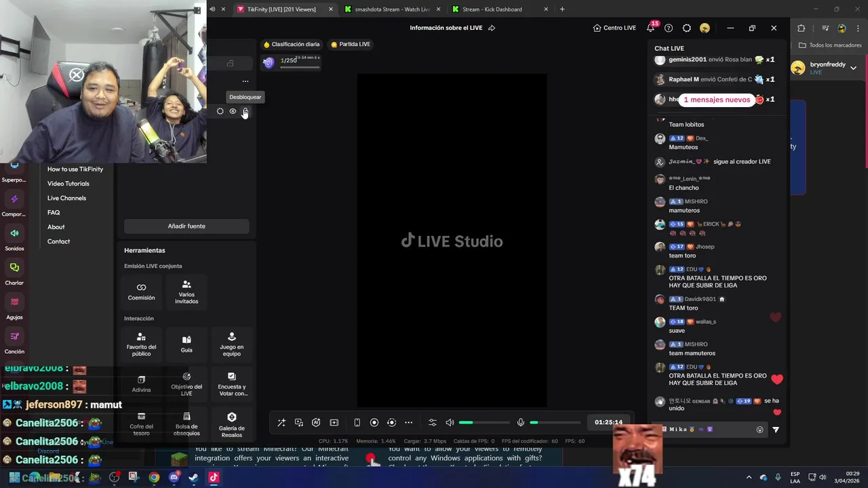The width and height of the screenshot is (868, 488).
Task: Open browser extensions puzzle icon
Action: pyautogui.click(x=801, y=28)
